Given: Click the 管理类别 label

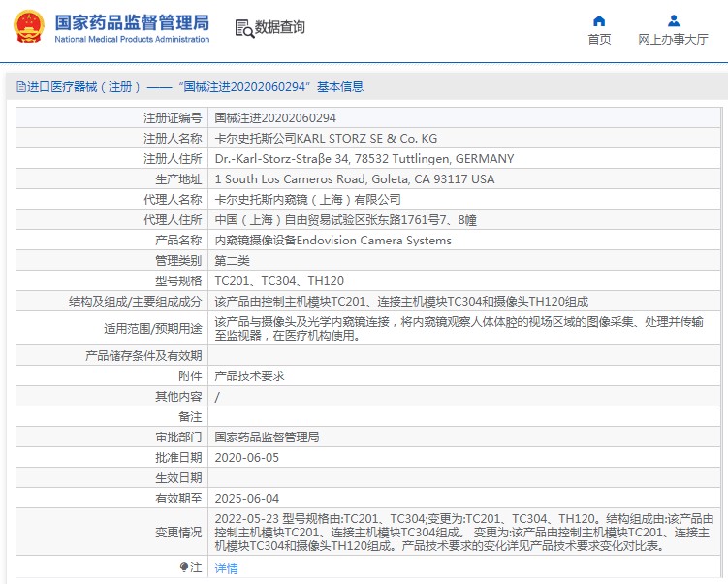Looking at the screenshot, I should click(x=178, y=261).
